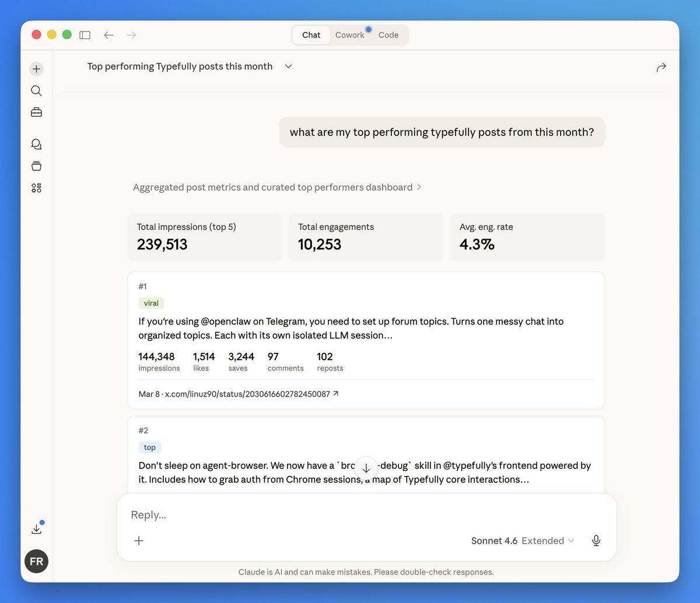The width and height of the screenshot is (700, 603).
Task: Open the toolbox icon in sidebar
Action: coord(36,113)
